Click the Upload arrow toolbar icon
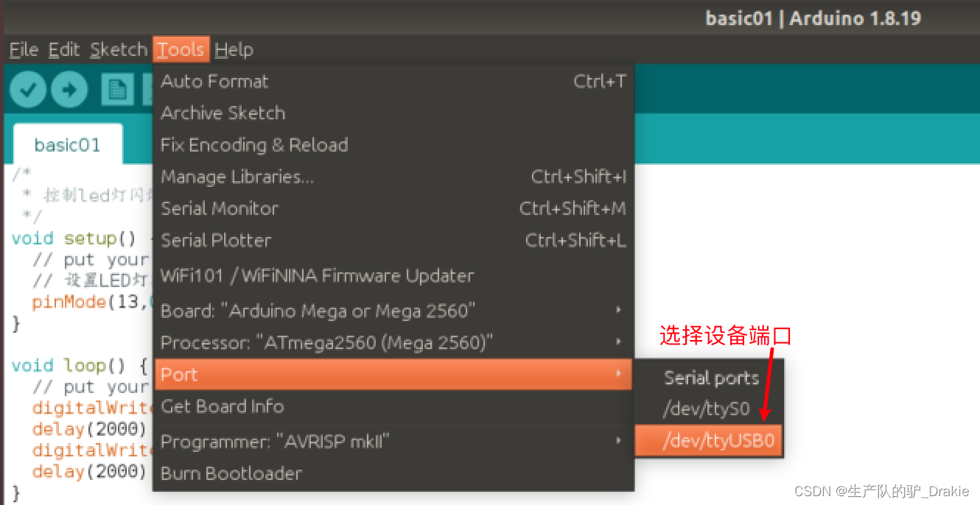 [69, 90]
